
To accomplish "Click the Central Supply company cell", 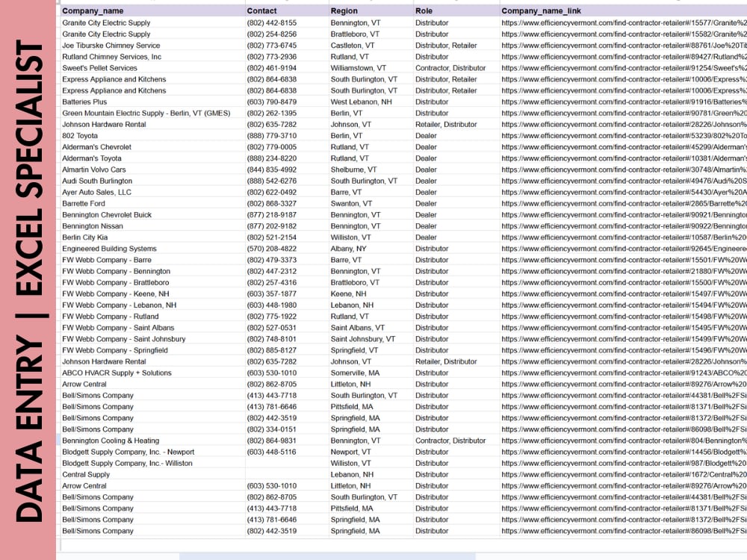I will 153,475.
